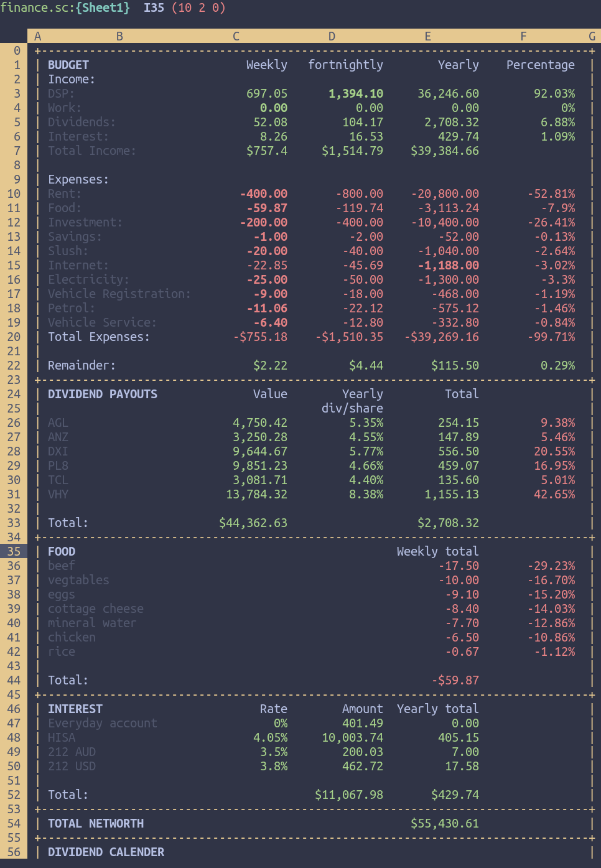The height and width of the screenshot is (868, 601).
Task: Select the Sheet1 tab label
Action: (x=103, y=7)
